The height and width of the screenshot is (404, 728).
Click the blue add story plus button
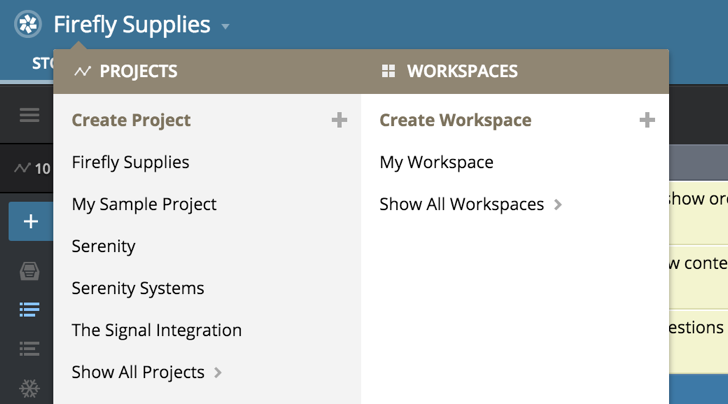click(31, 221)
